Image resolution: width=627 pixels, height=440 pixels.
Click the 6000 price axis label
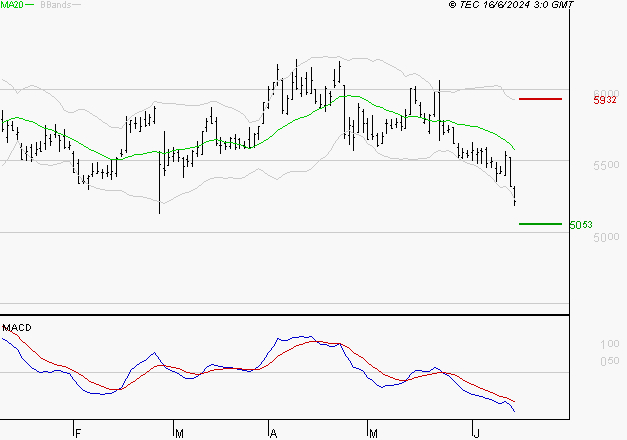click(606, 93)
